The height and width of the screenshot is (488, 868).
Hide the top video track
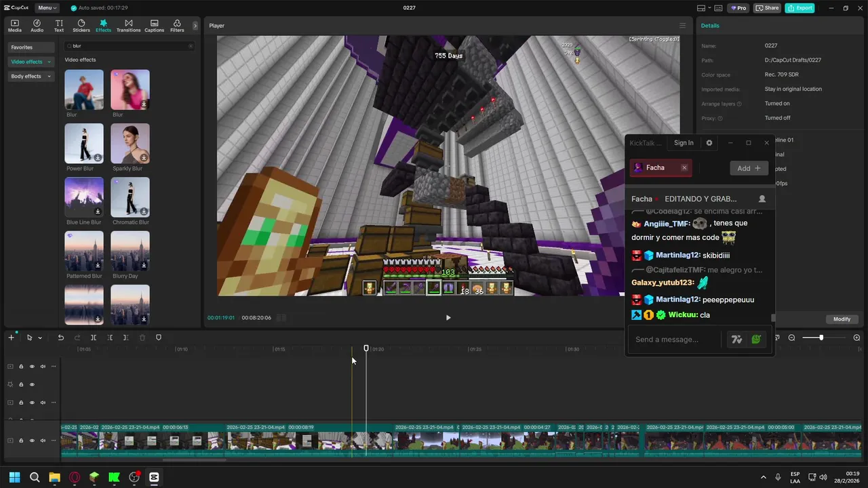coord(32,367)
